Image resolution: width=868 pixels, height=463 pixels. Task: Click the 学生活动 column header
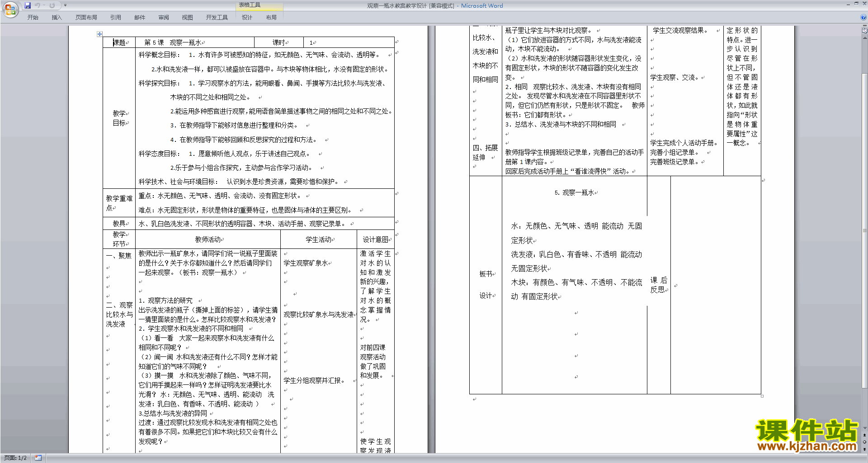click(x=319, y=239)
